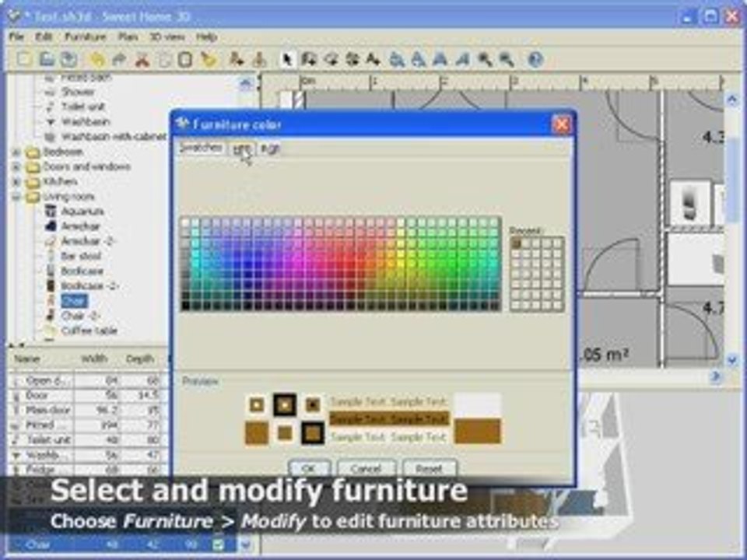Screen dimensions: 747x560
Task: Pick the white top-left palette swatch
Action: pos(185,222)
